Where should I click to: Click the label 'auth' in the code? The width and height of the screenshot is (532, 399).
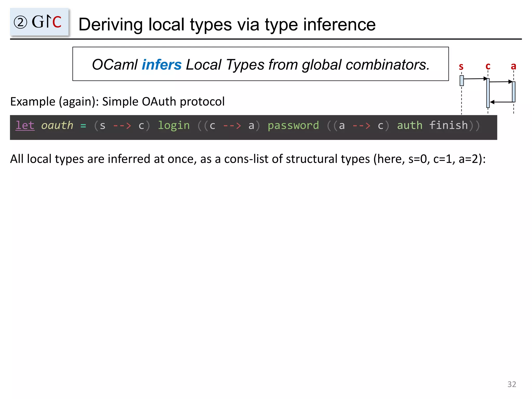click(x=410, y=125)
